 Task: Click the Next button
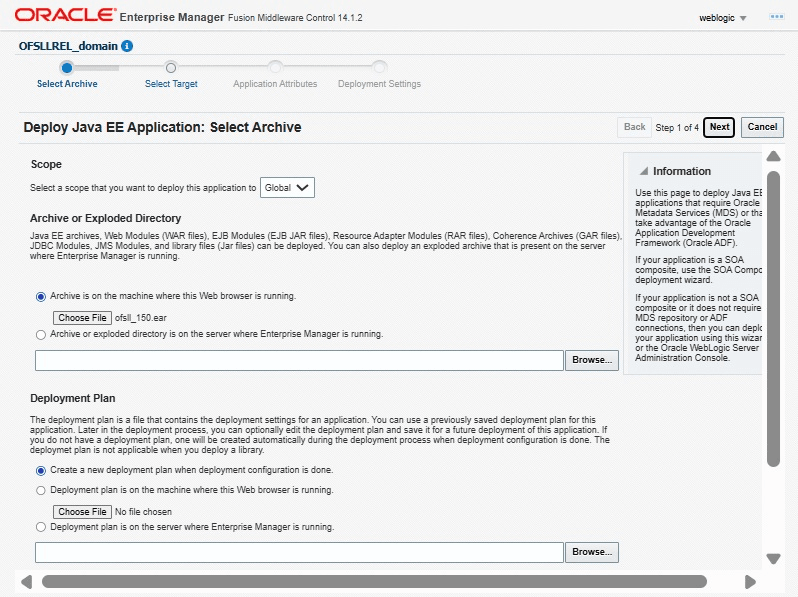pyautogui.click(x=719, y=127)
